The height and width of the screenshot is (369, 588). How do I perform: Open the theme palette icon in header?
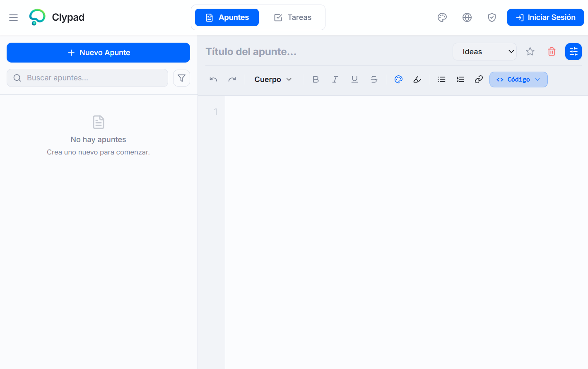pyautogui.click(x=442, y=17)
